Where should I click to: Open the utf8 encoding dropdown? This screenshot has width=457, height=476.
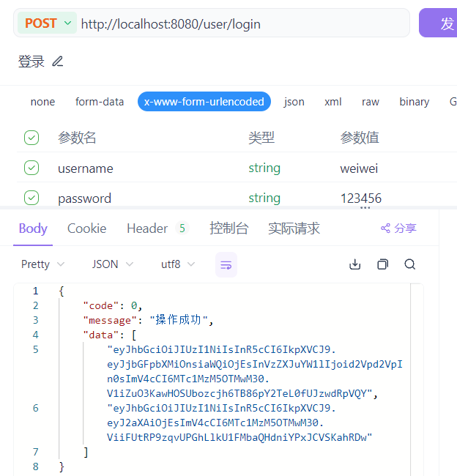click(x=178, y=264)
